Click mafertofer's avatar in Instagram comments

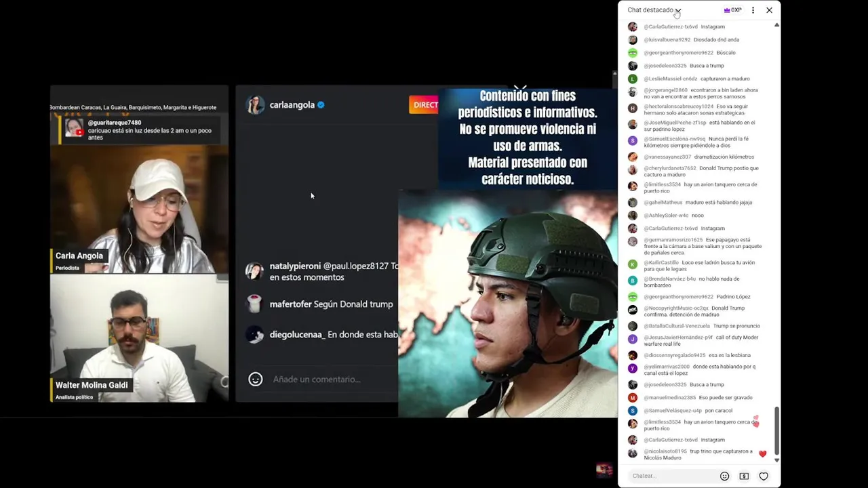pos(254,304)
